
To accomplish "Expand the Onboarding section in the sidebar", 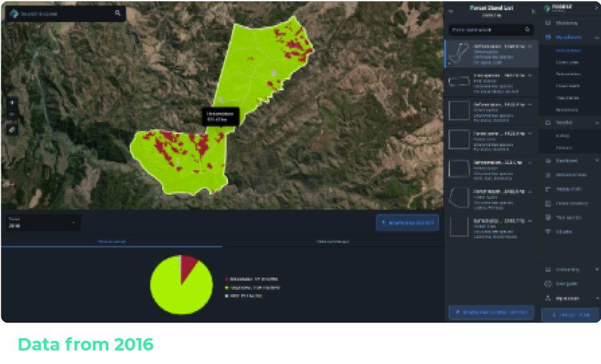I will pos(596,269).
